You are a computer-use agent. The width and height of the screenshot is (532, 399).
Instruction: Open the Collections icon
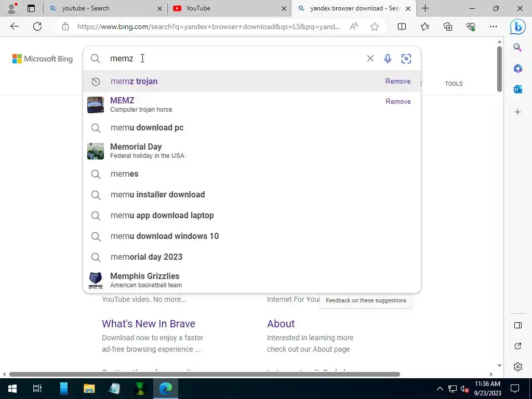(x=448, y=26)
